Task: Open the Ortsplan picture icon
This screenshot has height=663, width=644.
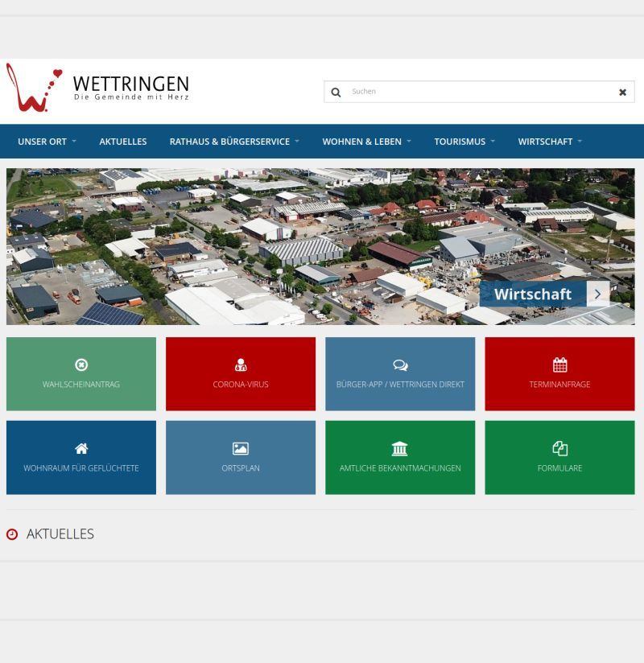Action: [x=241, y=448]
